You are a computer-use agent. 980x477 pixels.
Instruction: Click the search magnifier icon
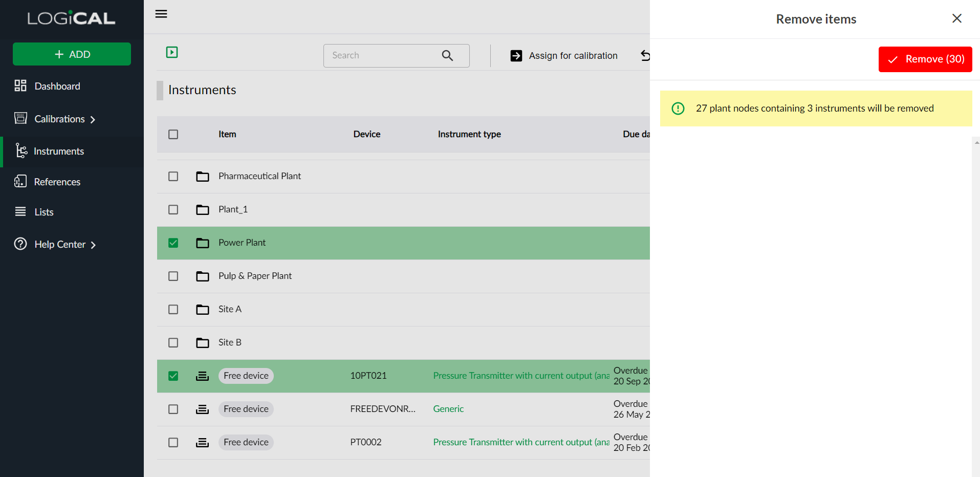[447, 55]
